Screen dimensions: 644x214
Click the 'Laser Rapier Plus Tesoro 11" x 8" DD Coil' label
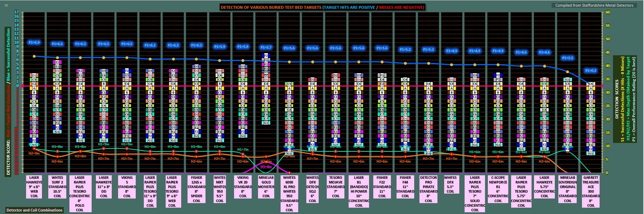[x=150, y=191]
